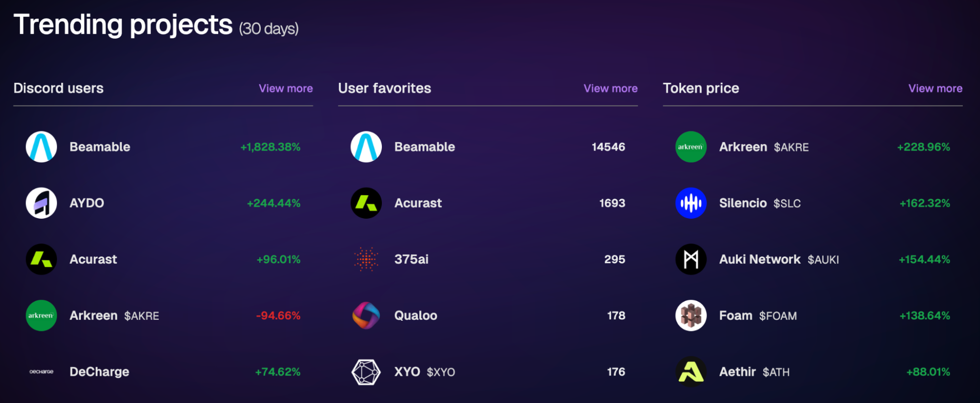Open the Qualoo colorful swirl icon

[366, 315]
